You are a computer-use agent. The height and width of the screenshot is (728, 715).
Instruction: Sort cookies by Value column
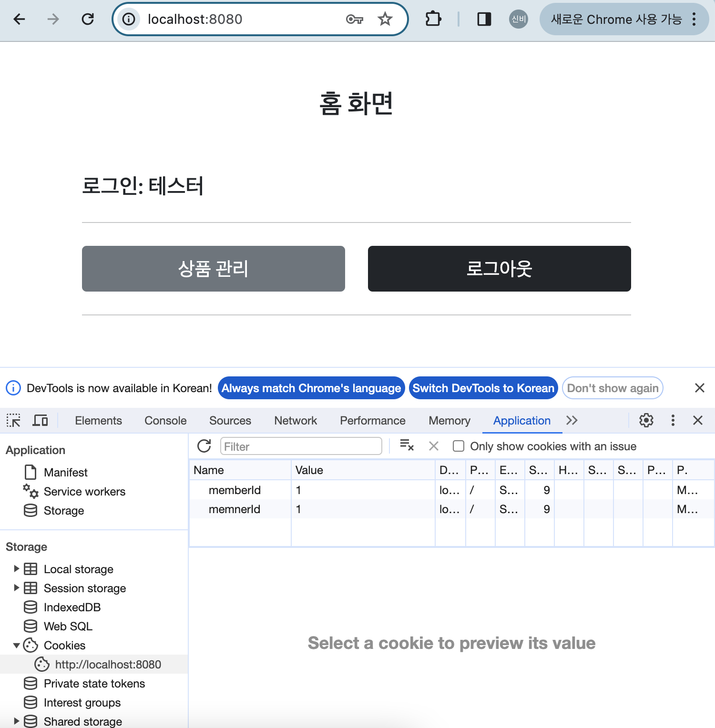click(x=363, y=470)
